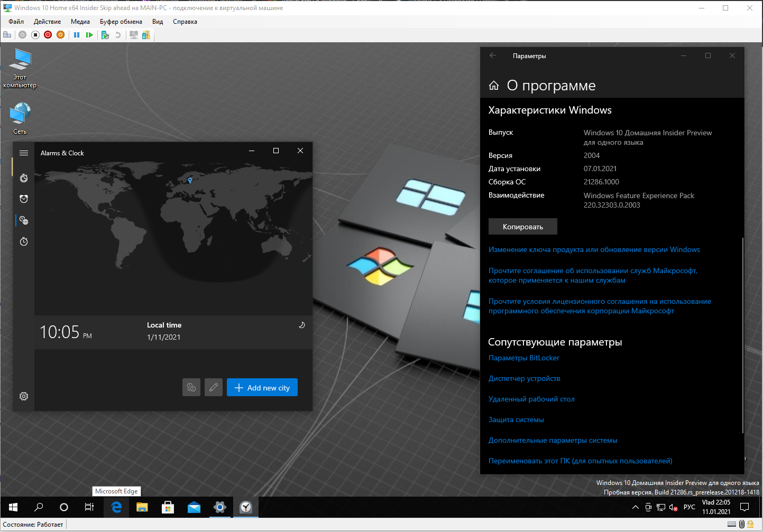This screenshot has height=532, width=763.
Task: Click Add new city button
Action: point(262,387)
